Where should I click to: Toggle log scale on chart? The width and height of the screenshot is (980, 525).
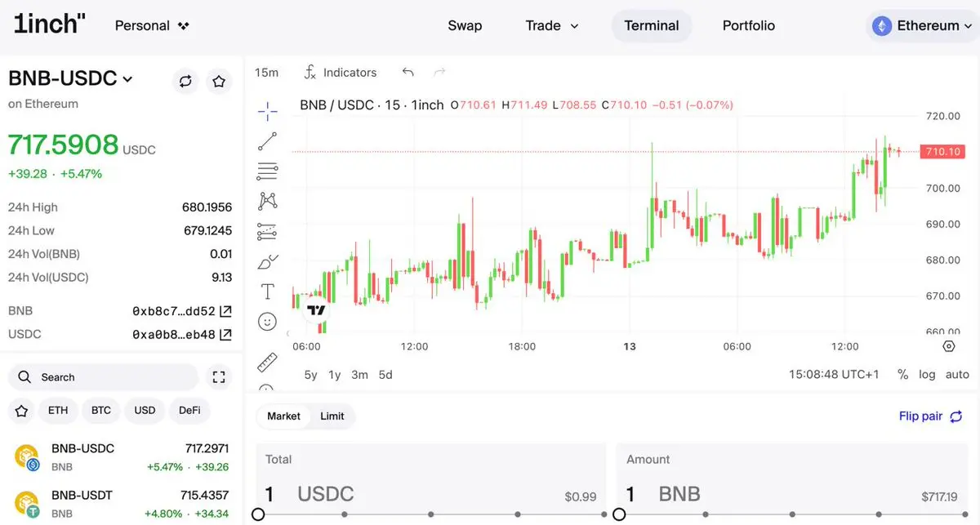pyautogui.click(x=927, y=375)
